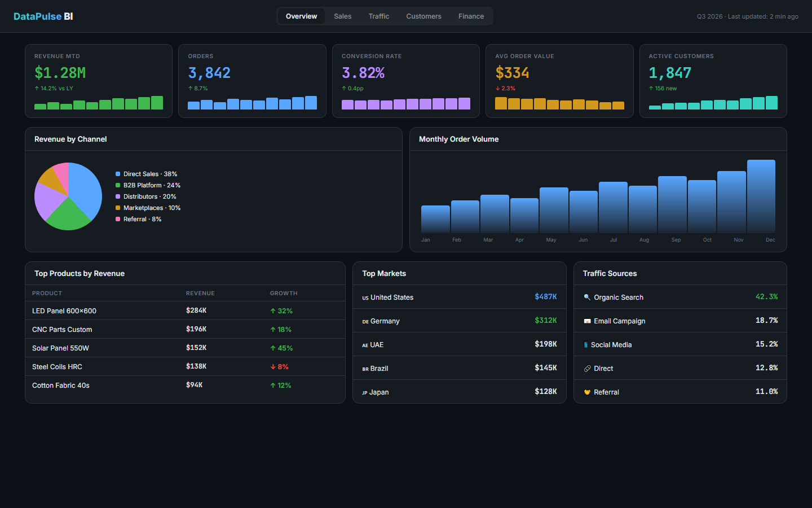Go to the Finance tab
Image resolution: width=812 pixels, height=508 pixels.
pos(471,16)
